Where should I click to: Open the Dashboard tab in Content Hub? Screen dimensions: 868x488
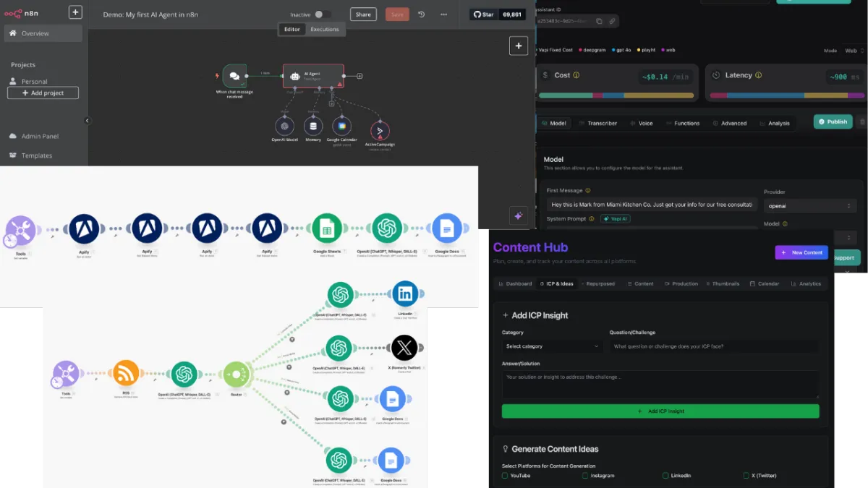click(514, 284)
